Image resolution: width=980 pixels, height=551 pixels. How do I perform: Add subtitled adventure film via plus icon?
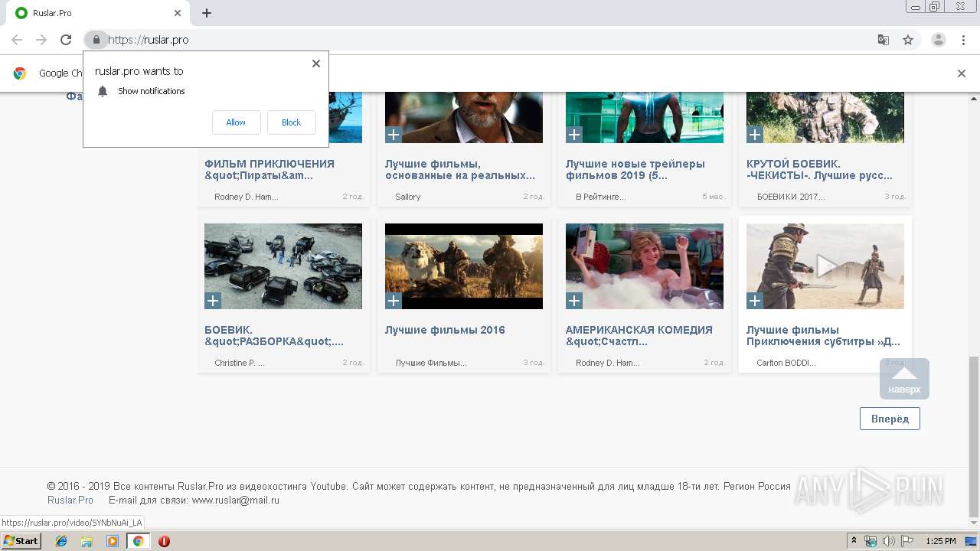755,301
